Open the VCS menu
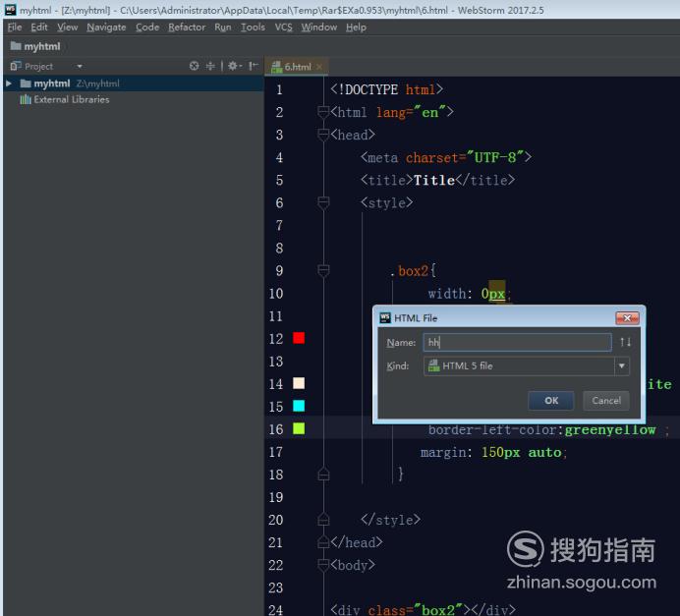 pyautogui.click(x=284, y=28)
